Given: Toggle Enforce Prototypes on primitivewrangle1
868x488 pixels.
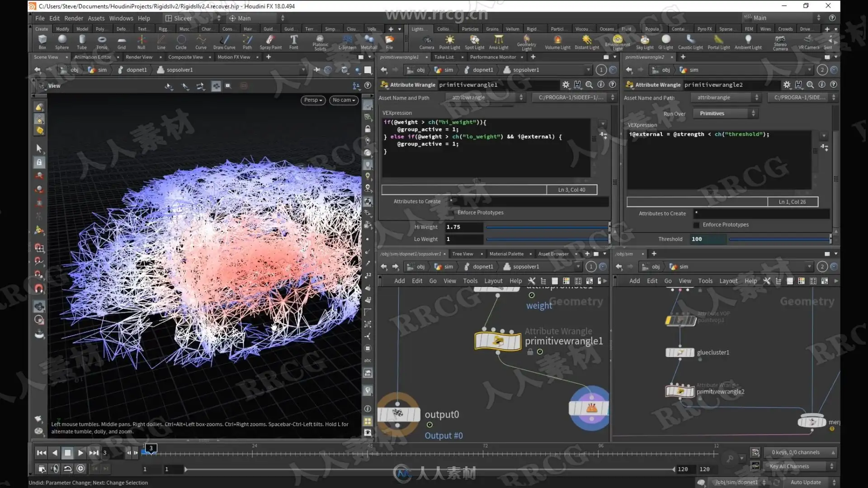Looking at the screenshot, I should point(451,213).
